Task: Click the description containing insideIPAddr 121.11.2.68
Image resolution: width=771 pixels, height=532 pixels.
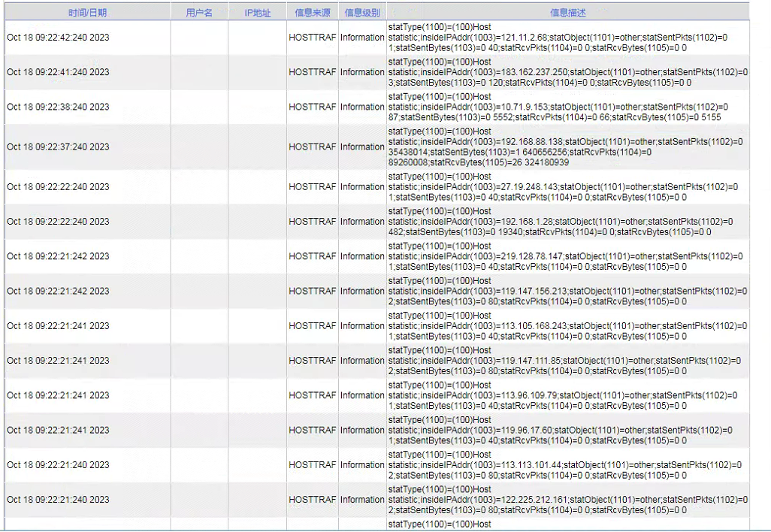Action: coord(558,38)
